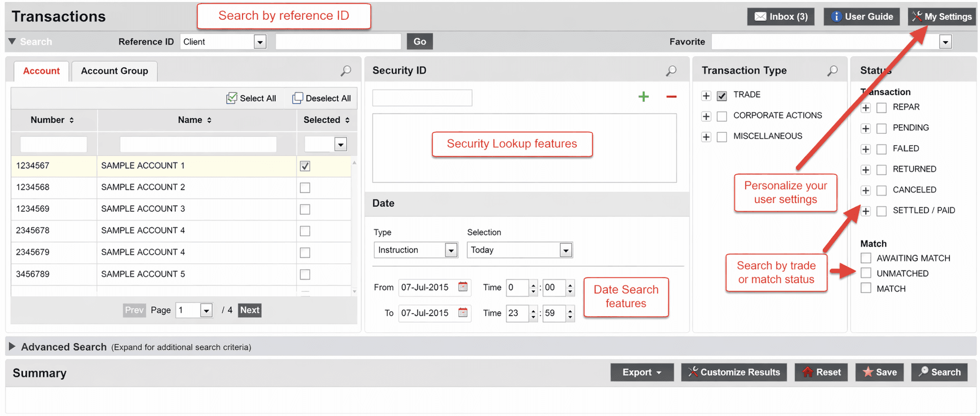
Task: Open the To date calendar picker
Action: point(463,313)
